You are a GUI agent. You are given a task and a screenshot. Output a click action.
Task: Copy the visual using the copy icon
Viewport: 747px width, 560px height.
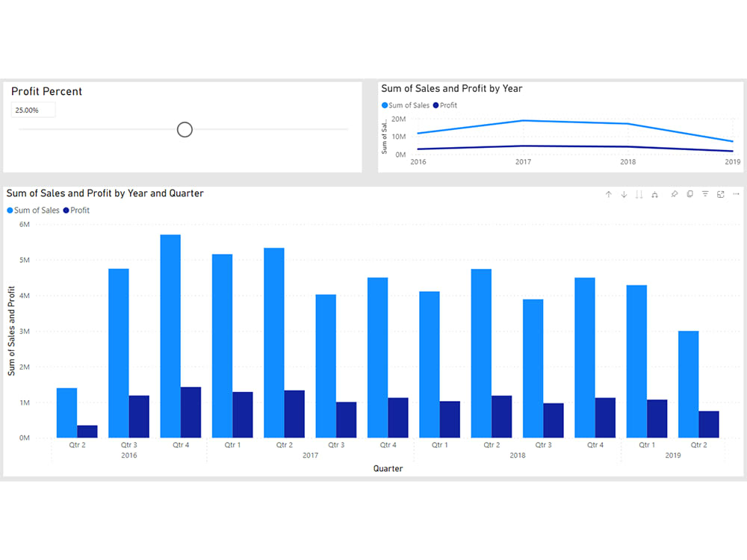point(689,194)
